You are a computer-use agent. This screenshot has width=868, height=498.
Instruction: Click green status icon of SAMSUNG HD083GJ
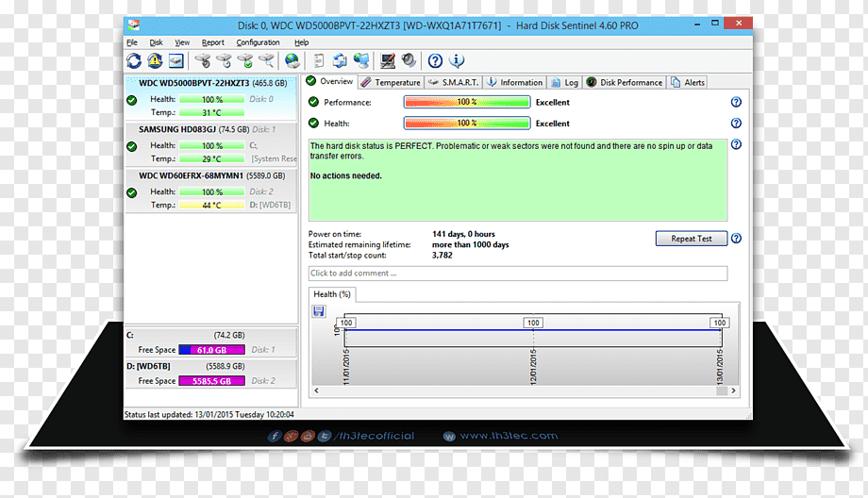[132, 146]
